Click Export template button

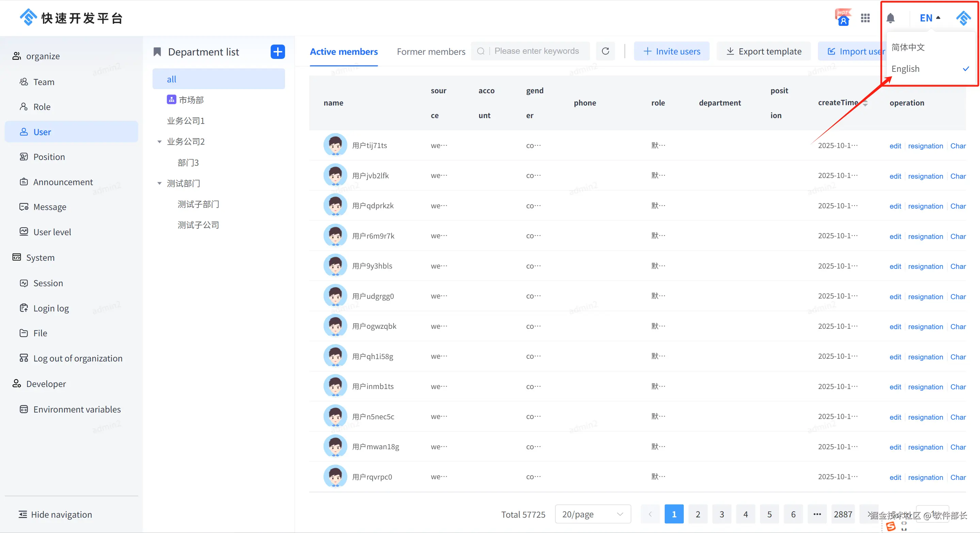tap(763, 51)
